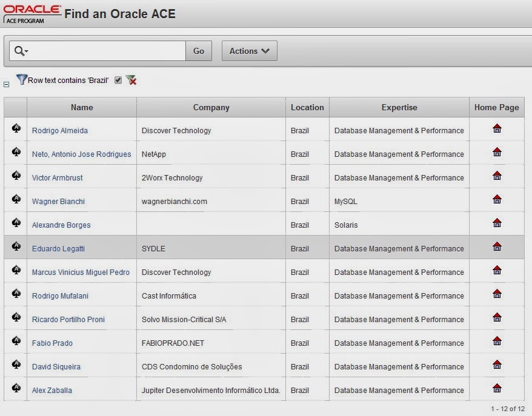The height and width of the screenshot is (416, 532).
Task: Click the blue filter funnel icon
Action: click(22, 79)
